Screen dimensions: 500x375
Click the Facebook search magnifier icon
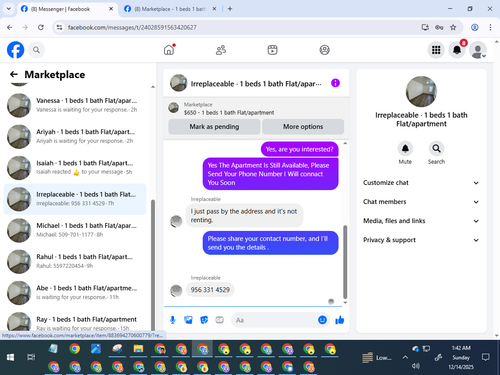point(36,50)
